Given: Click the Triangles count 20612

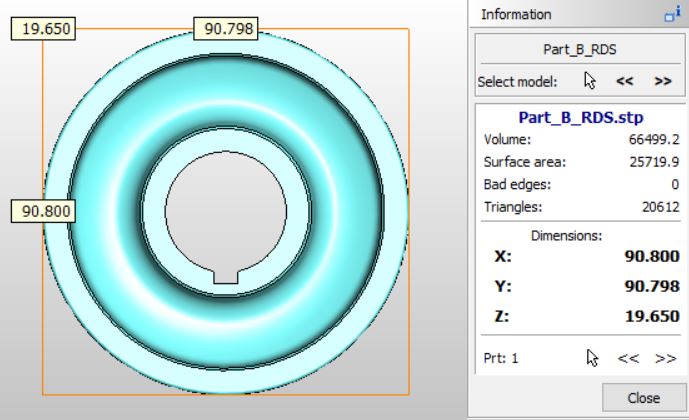Looking at the screenshot, I should (x=661, y=206).
